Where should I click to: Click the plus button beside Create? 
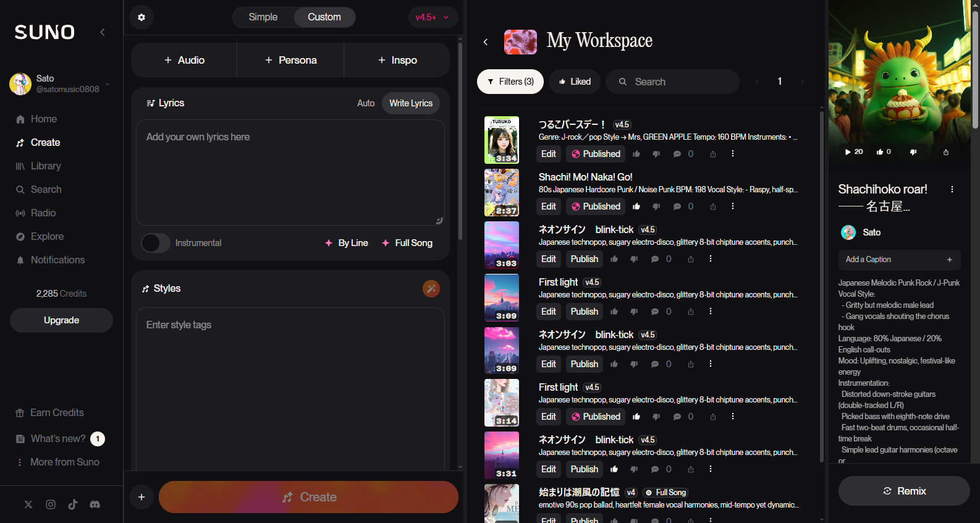pos(142,497)
